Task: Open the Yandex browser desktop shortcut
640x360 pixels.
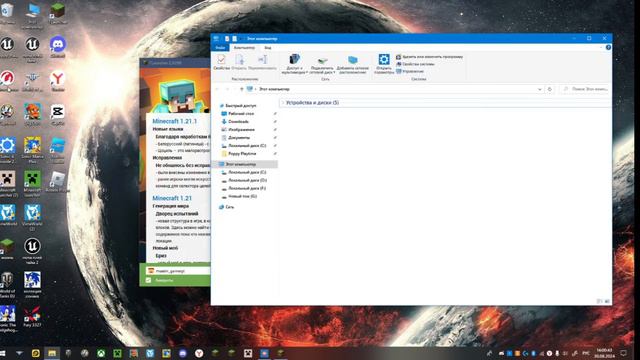Action: click(58, 81)
